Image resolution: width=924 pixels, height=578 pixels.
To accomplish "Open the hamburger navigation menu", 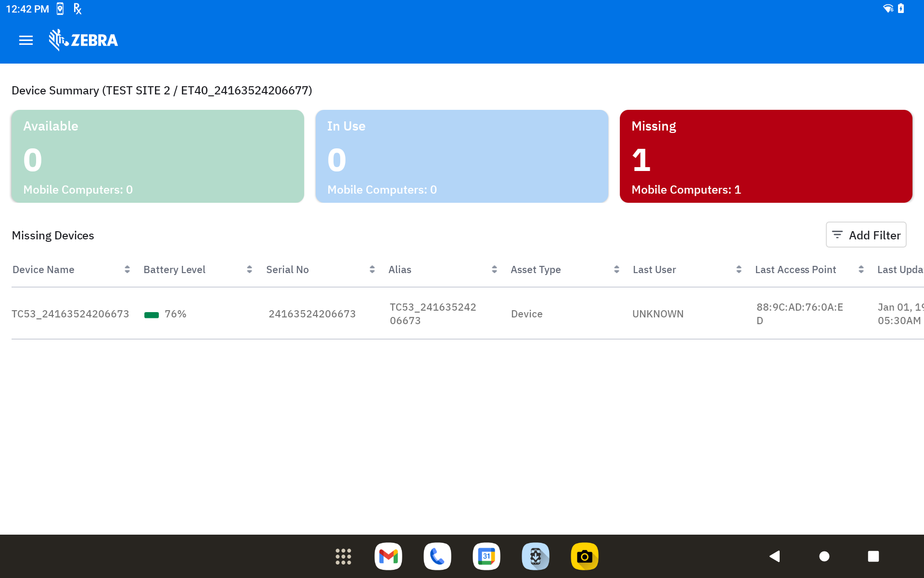I will (x=26, y=40).
